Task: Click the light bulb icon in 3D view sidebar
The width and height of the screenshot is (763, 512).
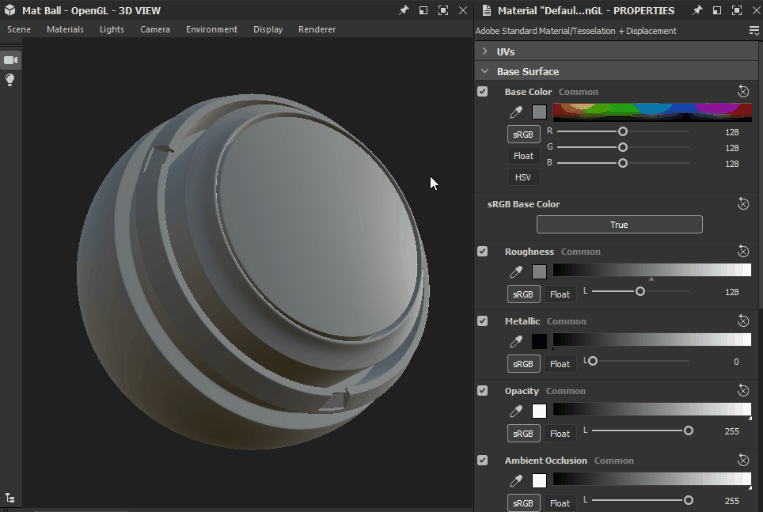Action: (10, 80)
